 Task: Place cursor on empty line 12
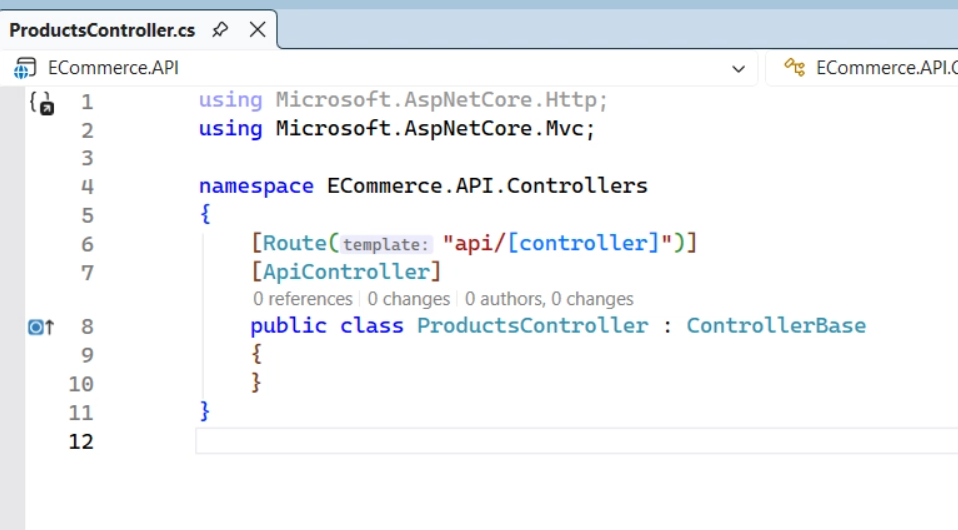[x=577, y=441]
